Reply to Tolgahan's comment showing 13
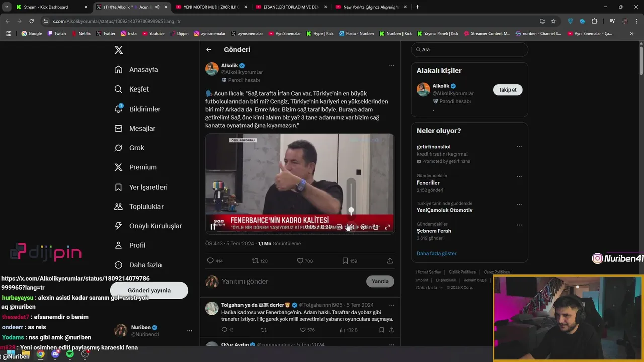644x362 pixels. (x=227, y=330)
